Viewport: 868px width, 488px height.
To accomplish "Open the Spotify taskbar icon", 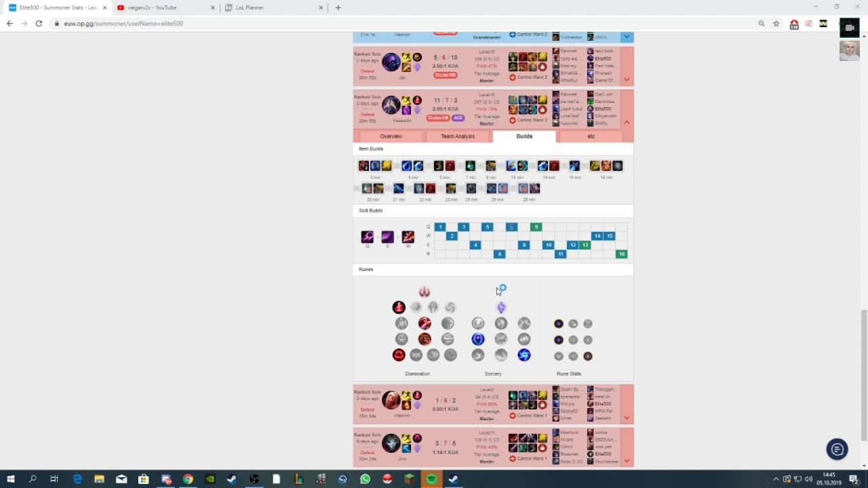I will click(x=431, y=479).
